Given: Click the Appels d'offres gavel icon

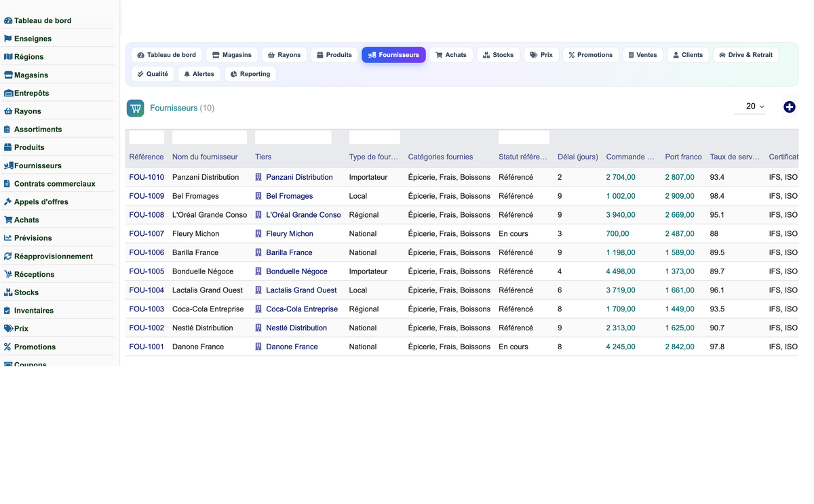Looking at the screenshot, I should tap(8, 201).
